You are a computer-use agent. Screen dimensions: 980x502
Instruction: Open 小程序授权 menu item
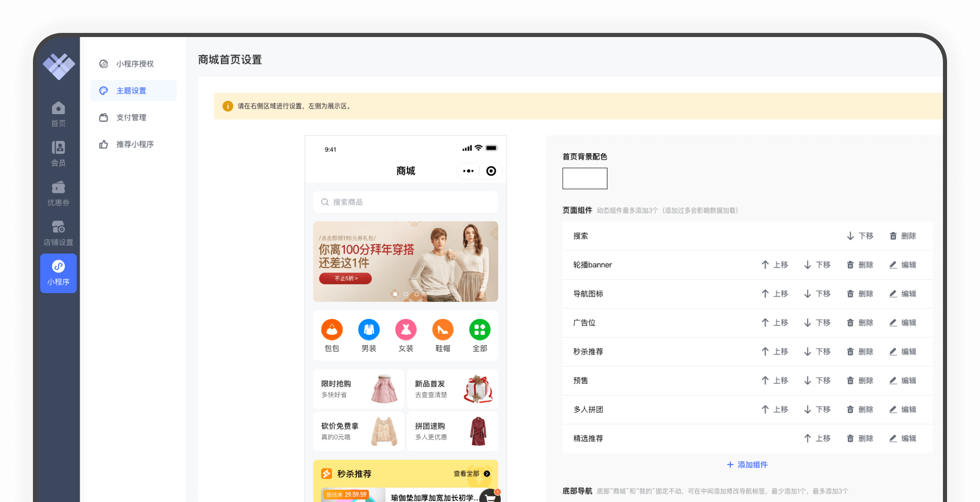pos(134,64)
